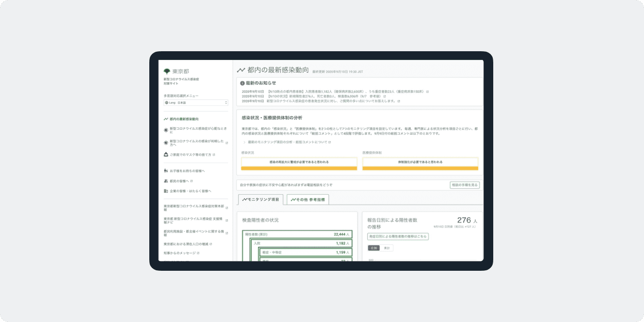This screenshot has width=644, height=322.
Task: Switch the positives chart to 累計 cumulative mode
Action: click(387, 247)
